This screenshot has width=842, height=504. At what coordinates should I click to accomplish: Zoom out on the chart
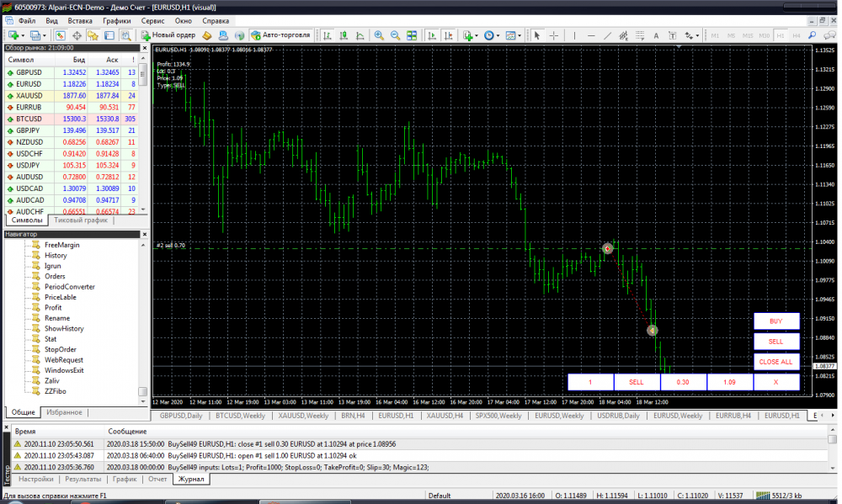coord(395,35)
